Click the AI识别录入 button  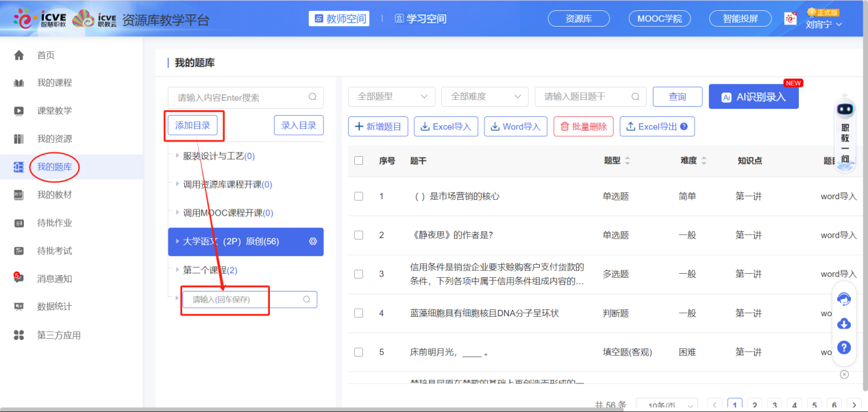753,96
